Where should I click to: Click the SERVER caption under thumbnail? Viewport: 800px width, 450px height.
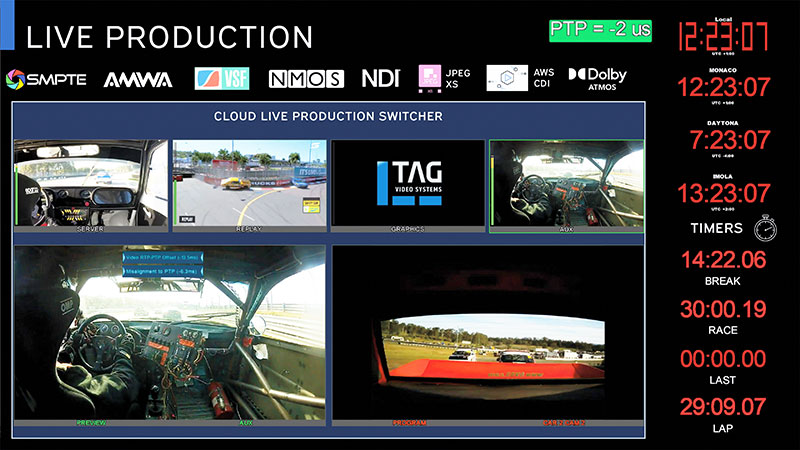90,229
